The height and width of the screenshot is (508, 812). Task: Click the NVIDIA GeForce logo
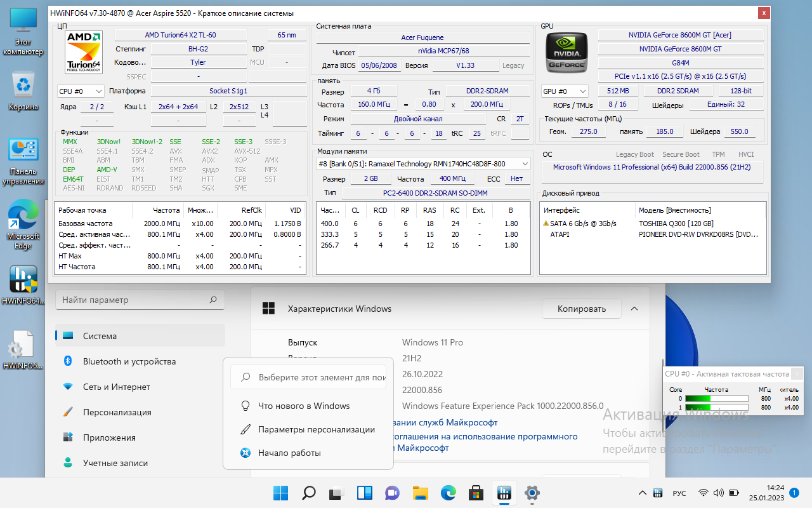click(567, 53)
